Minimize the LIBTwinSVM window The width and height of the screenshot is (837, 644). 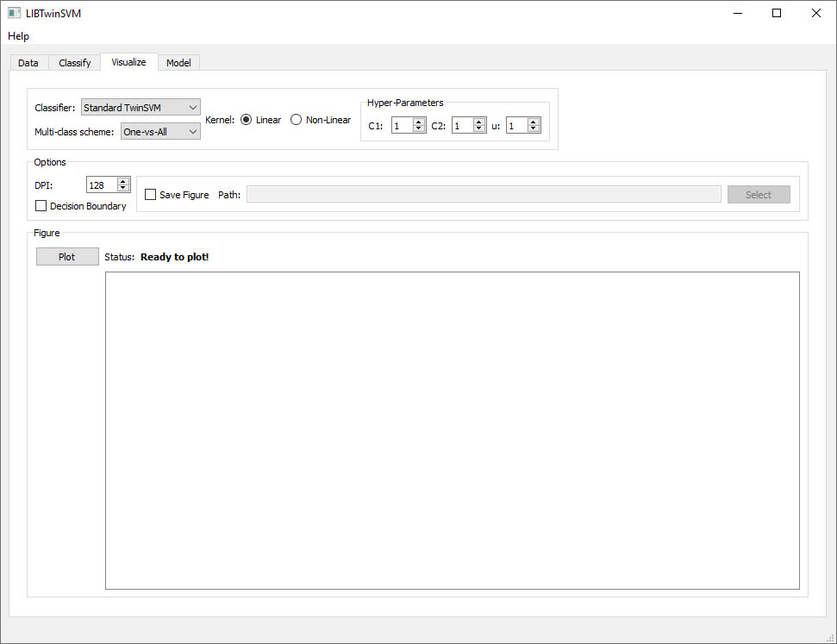click(738, 13)
